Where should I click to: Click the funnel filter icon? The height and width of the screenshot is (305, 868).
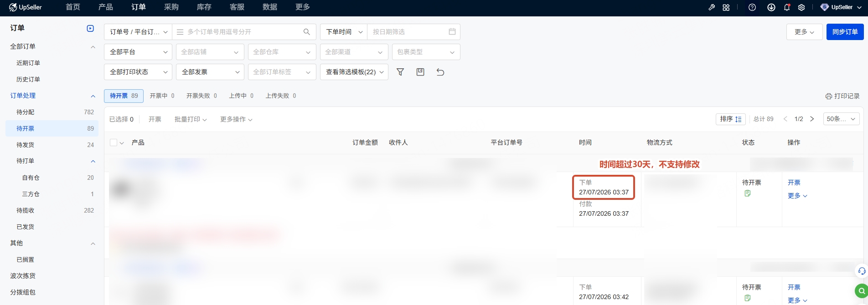coord(400,72)
